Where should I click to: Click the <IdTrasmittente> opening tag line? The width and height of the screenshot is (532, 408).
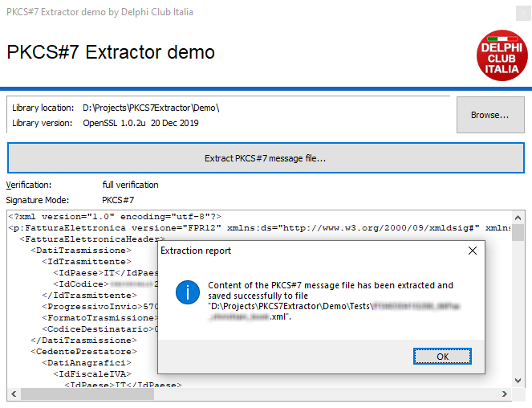tap(87, 261)
